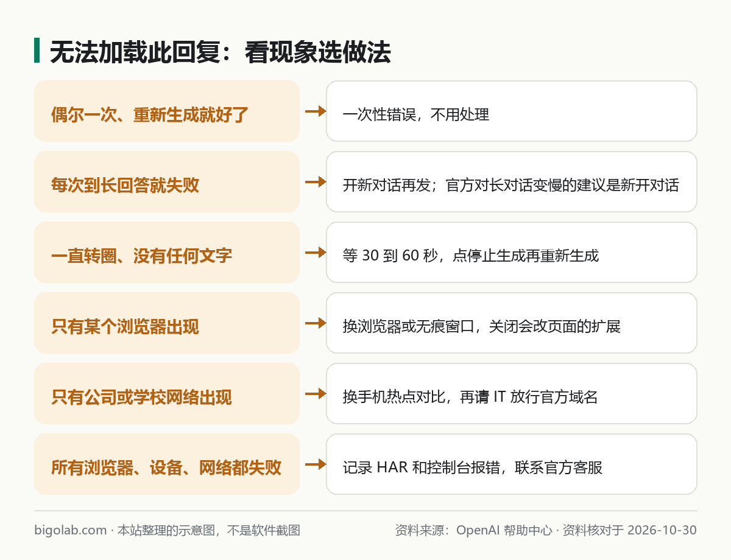
Task: Click the source note '资料来源：OpenAI 帮助中心'
Action: pyautogui.click(x=473, y=530)
